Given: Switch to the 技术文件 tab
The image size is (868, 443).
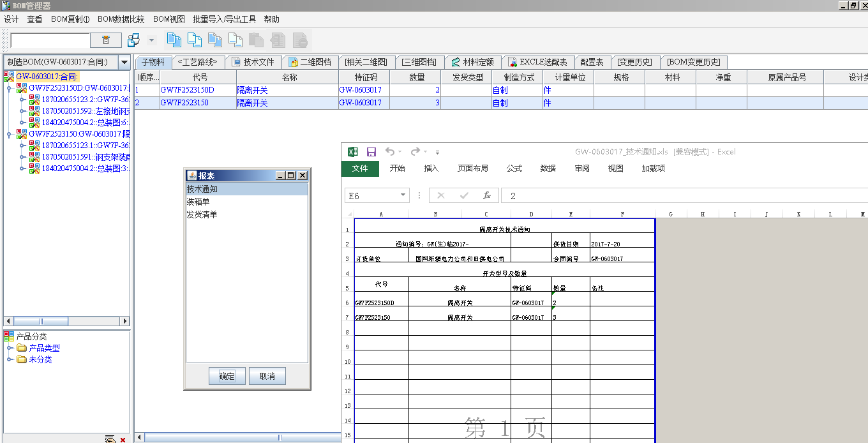Looking at the screenshot, I should click(x=253, y=62).
